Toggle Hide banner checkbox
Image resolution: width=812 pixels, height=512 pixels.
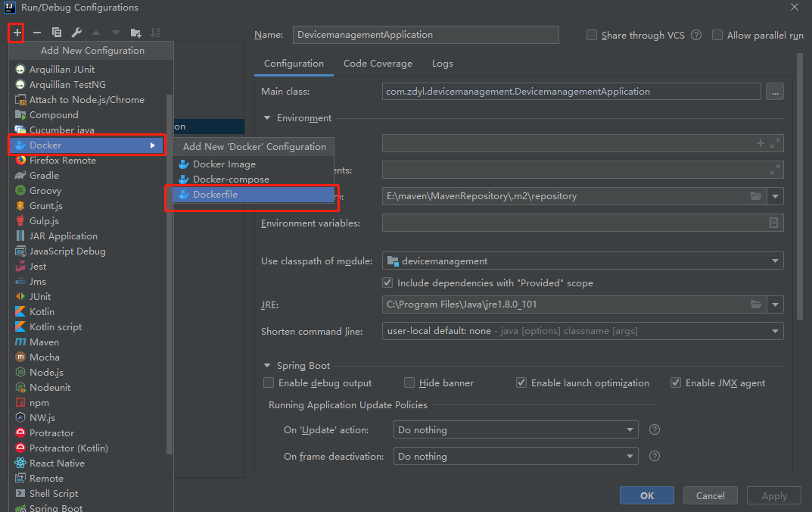point(409,382)
